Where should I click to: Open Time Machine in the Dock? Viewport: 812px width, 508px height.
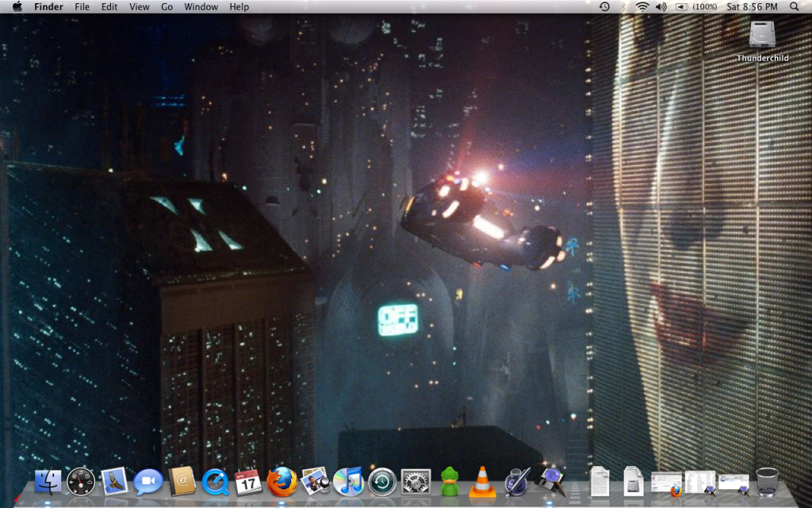coord(382,482)
